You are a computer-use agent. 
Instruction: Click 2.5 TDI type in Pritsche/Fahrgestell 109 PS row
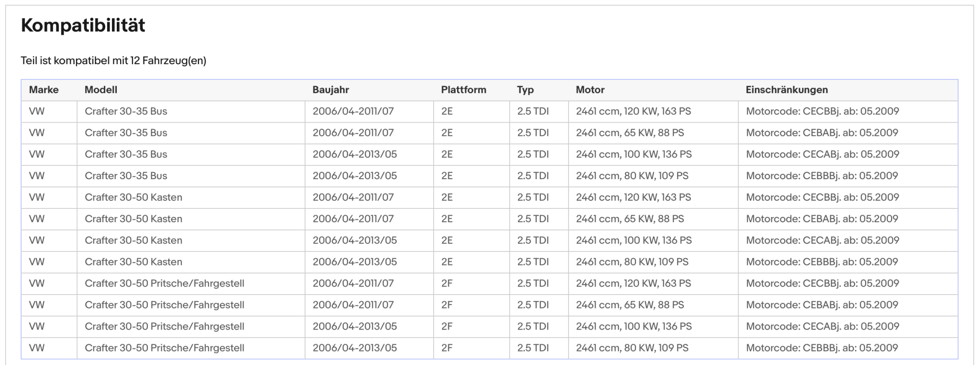[533, 348]
